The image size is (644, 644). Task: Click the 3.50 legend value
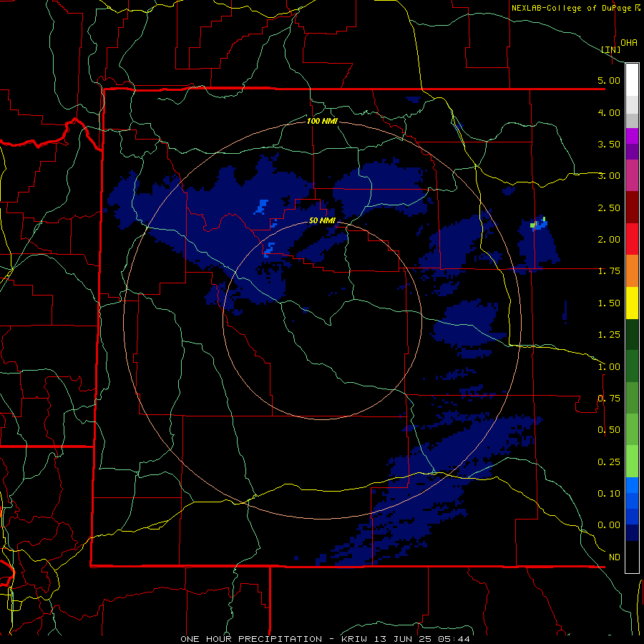pyautogui.click(x=609, y=144)
